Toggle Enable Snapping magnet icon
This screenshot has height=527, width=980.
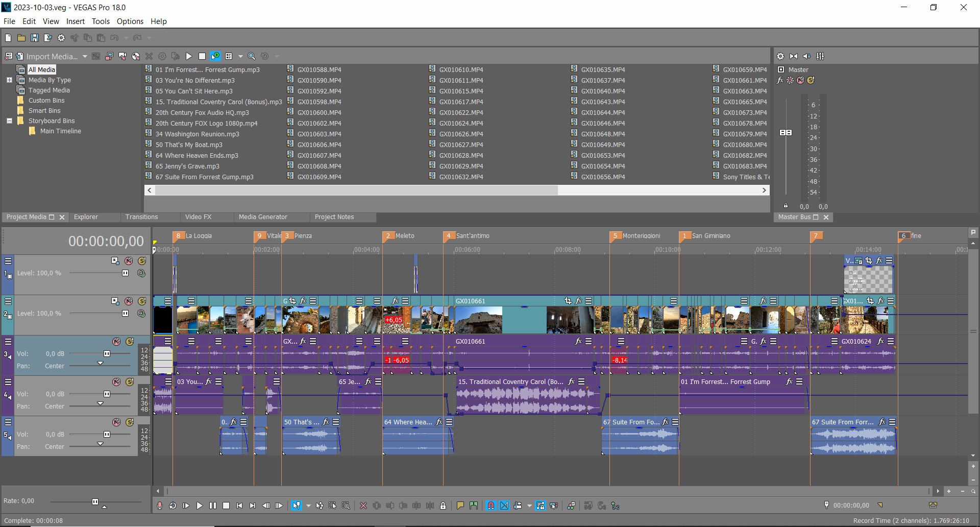tap(491, 506)
